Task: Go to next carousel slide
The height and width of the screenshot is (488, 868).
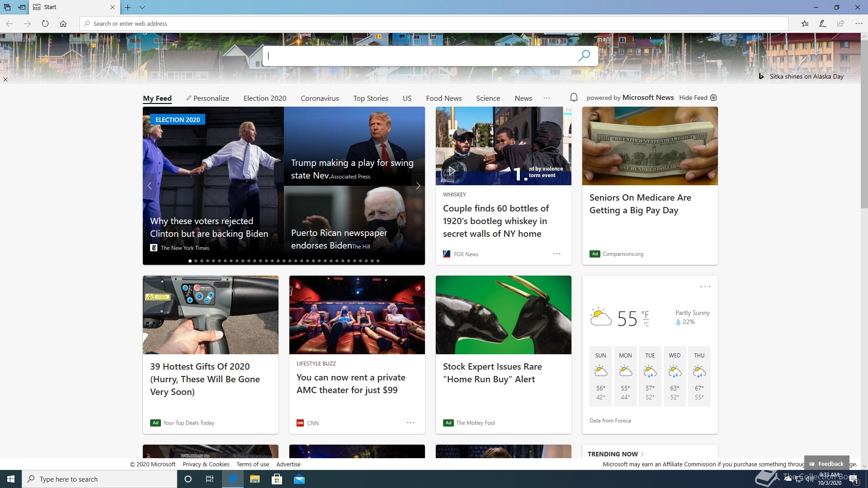Action: point(418,186)
